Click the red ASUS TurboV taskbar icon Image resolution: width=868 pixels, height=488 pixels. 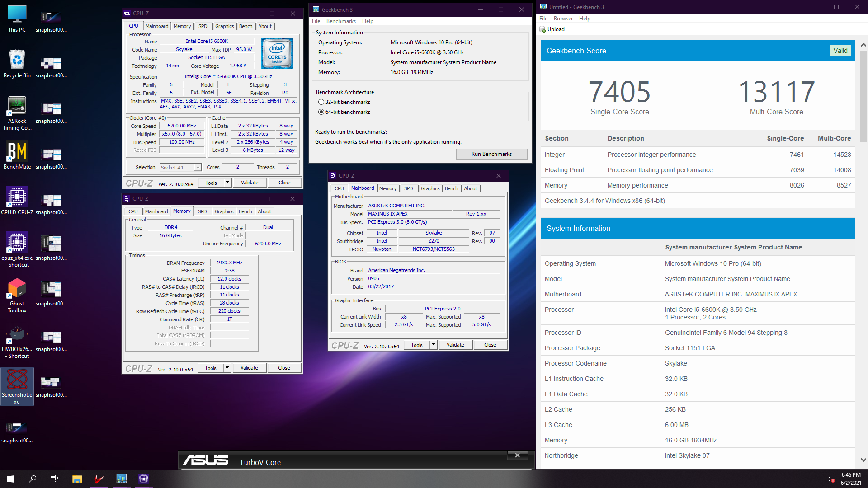[99, 479]
